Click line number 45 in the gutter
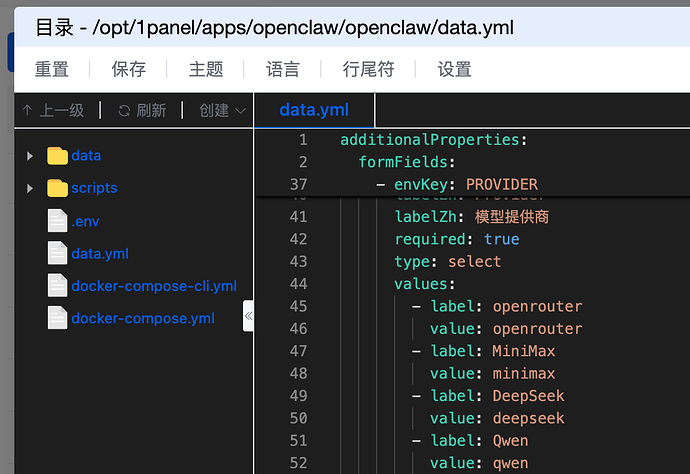Screen dimensions: 690x474 pyautogui.click(x=298, y=306)
